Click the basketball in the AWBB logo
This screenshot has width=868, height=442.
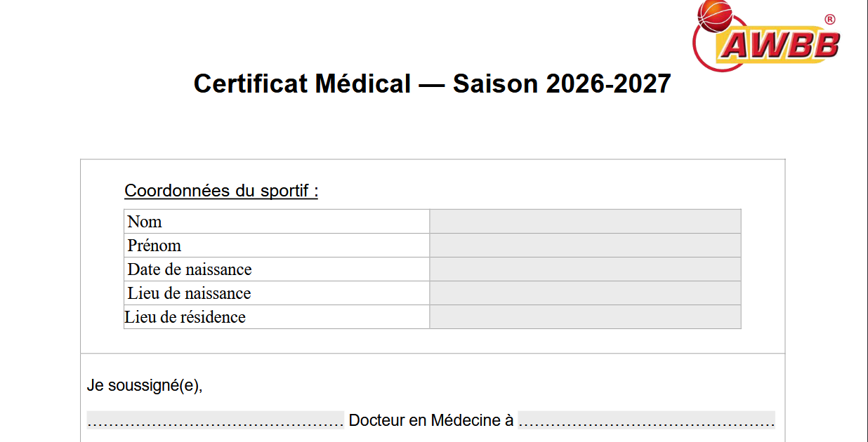tap(714, 17)
